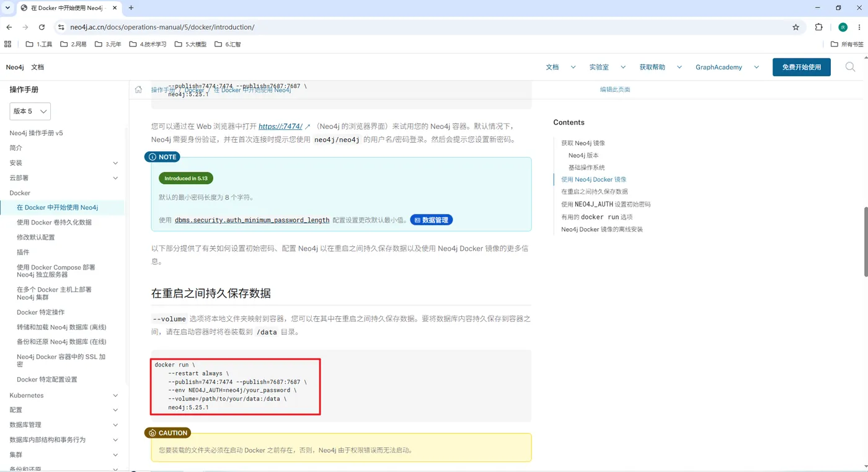Open a new browser tab
The height and width of the screenshot is (472, 868).
(131, 8)
